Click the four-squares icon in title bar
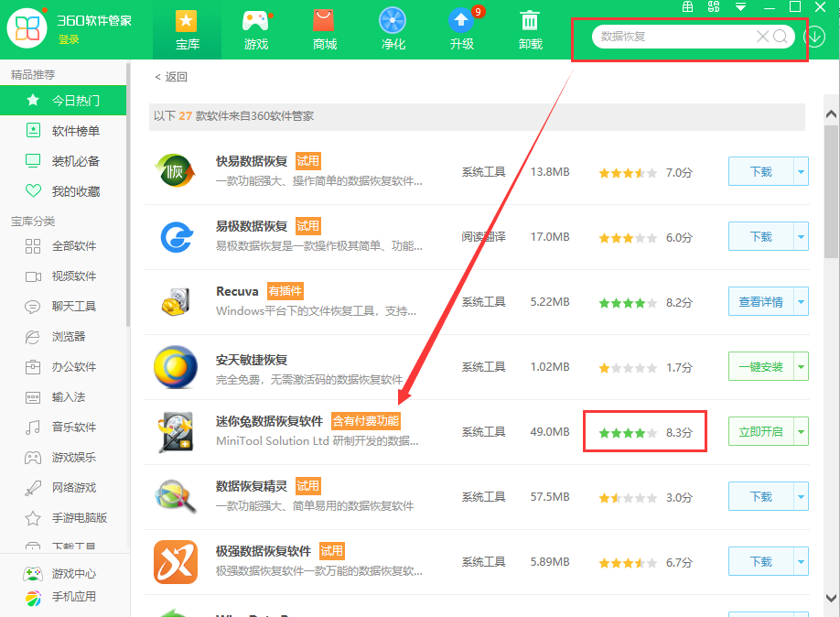This screenshot has width=840, height=617. [x=714, y=7]
